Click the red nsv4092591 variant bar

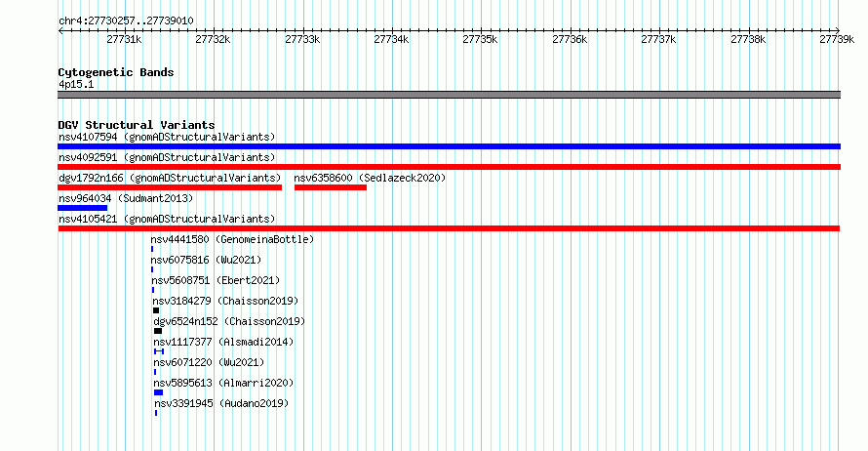[x=449, y=167]
